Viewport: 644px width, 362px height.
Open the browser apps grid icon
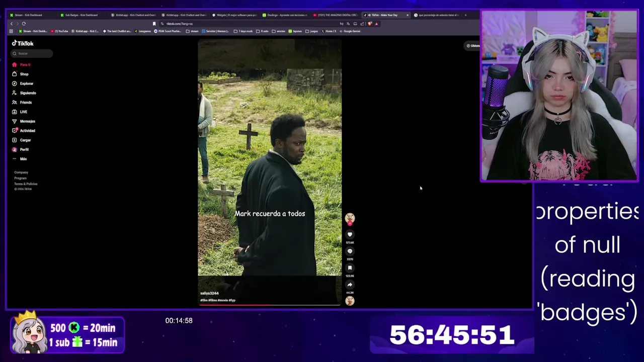coord(11,31)
